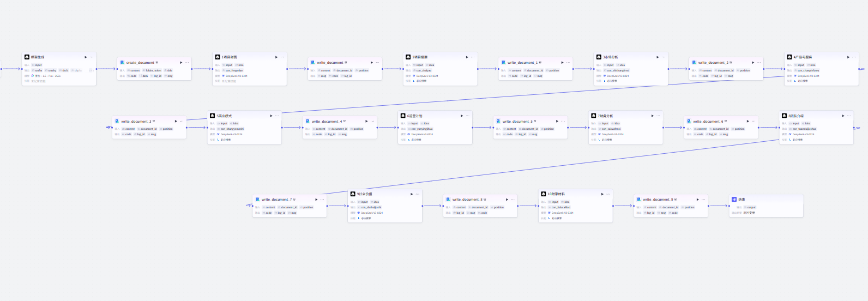The width and height of the screenshot is (868, 301).
Task: Open the three-dot menu on write_document_1
Action: coord(568,62)
